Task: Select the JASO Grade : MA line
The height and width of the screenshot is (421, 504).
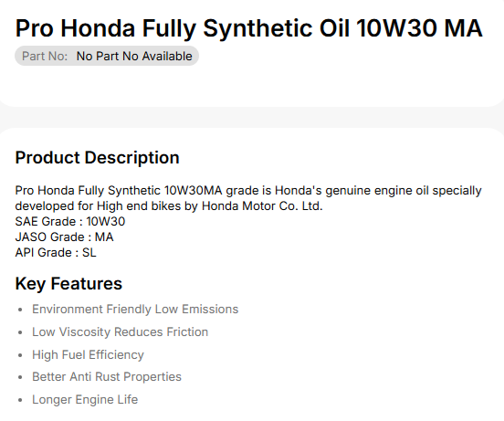Action: [x=64, y=237]
